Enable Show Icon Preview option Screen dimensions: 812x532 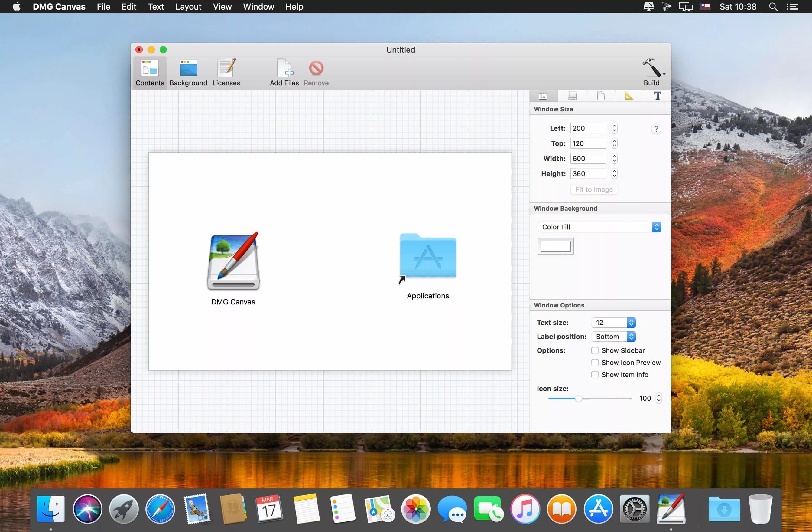[594, 362]
